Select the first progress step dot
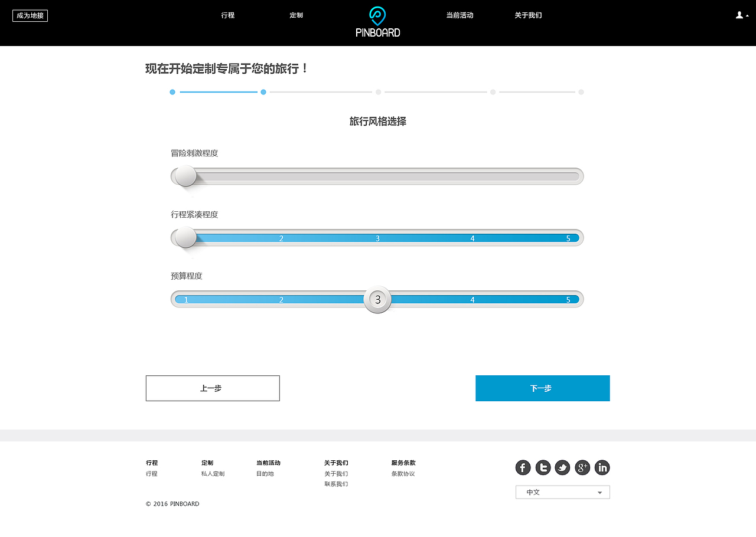Screen dimensions: 756x537 172,92
